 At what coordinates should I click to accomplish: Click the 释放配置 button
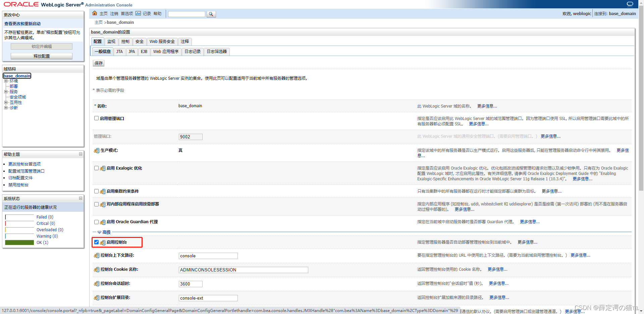[42, 56]
